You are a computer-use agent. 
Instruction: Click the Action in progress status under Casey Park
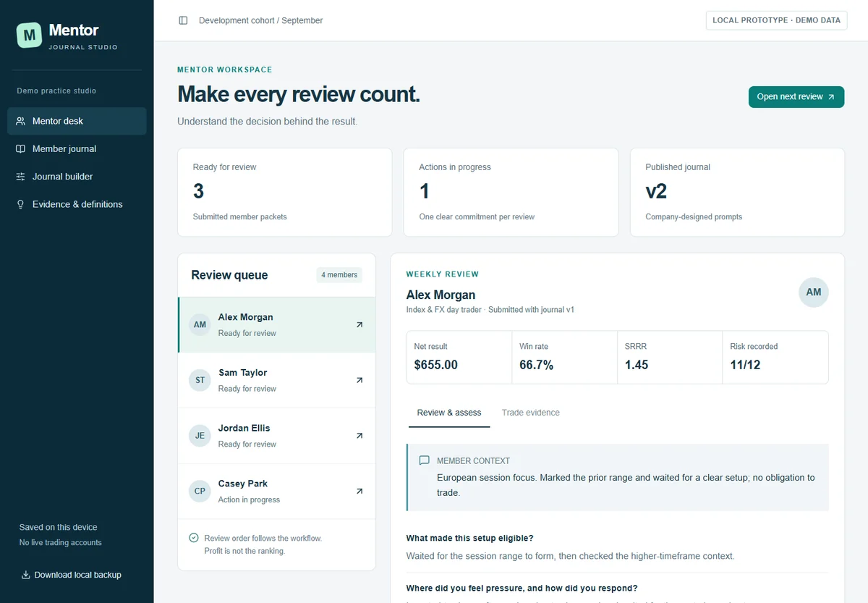click(249, 499)
